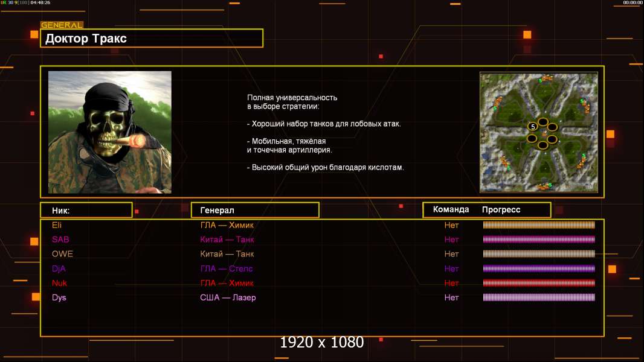Click the line about танков для лобовых атак

pyautogui.click(x=324, y=124)
